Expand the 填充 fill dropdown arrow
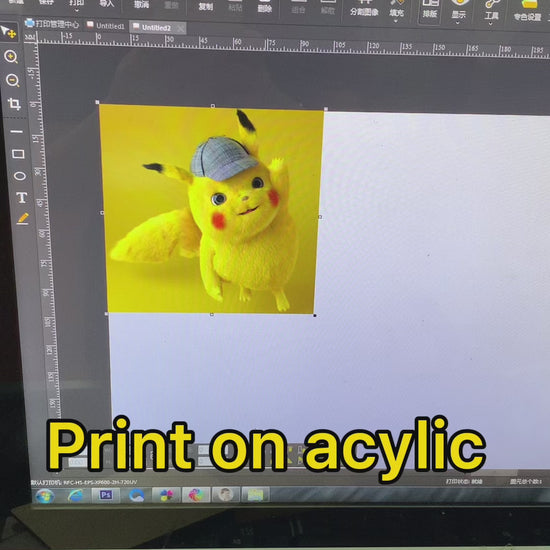The image size is (550, 550). coord(396,21)
